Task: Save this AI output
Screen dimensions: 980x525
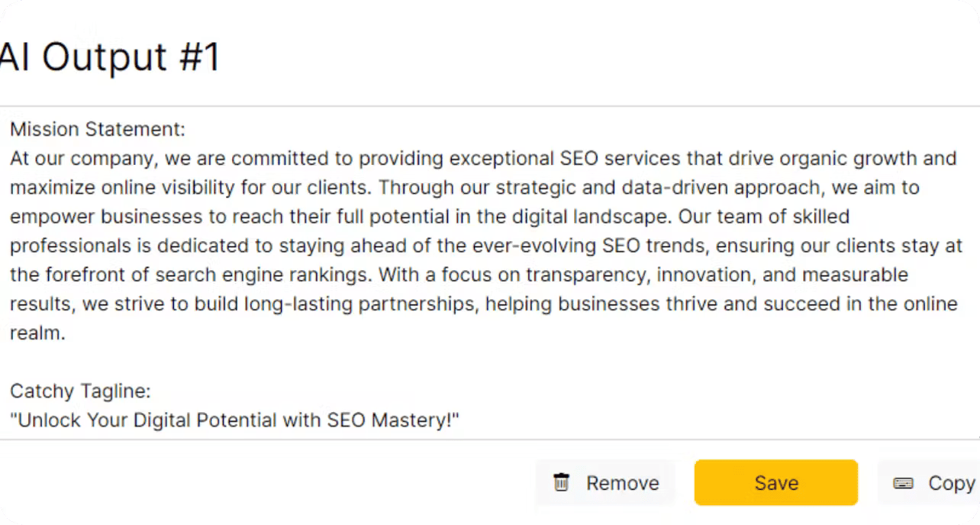Action: tap(775, 482)
